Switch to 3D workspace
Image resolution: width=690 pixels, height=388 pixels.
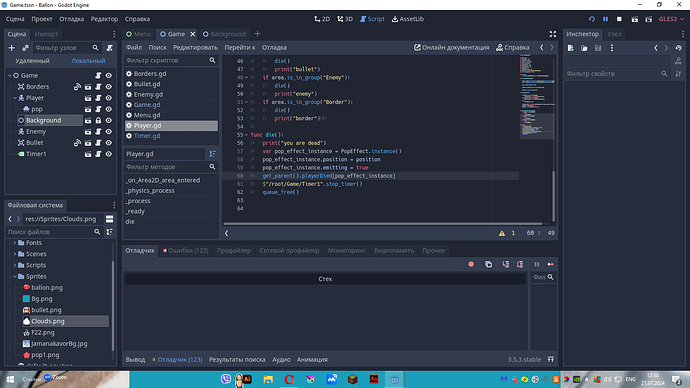pyautogui.click(x=345, y=19)
